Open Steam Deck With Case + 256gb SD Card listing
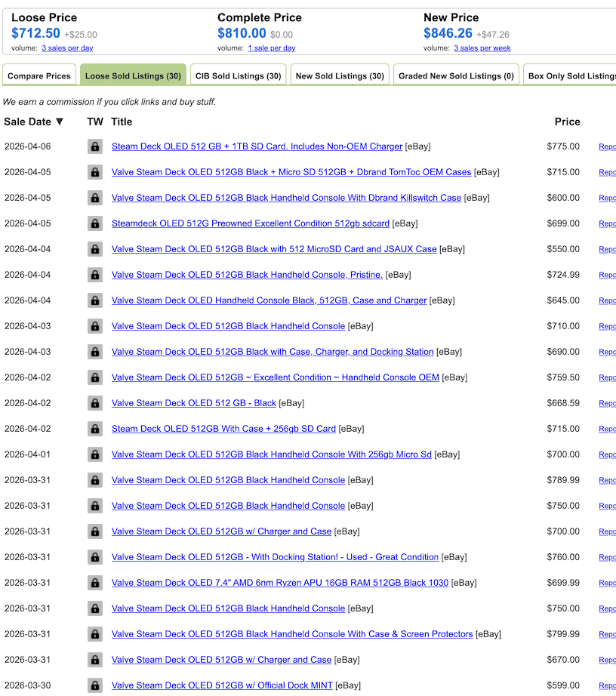Screen dimensions: 616x696 pyautogui.click(x=223, y=429)
